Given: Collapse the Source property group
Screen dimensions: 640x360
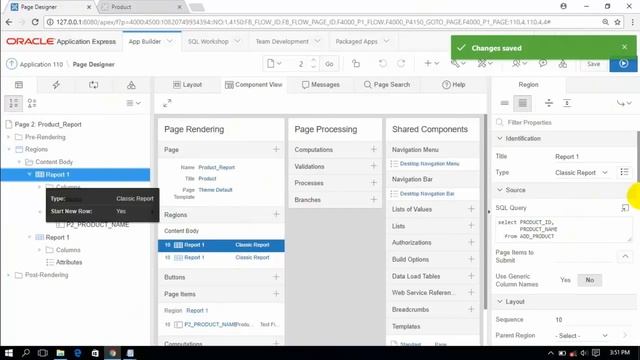Looking at the screenshot, I should point(500,190).
